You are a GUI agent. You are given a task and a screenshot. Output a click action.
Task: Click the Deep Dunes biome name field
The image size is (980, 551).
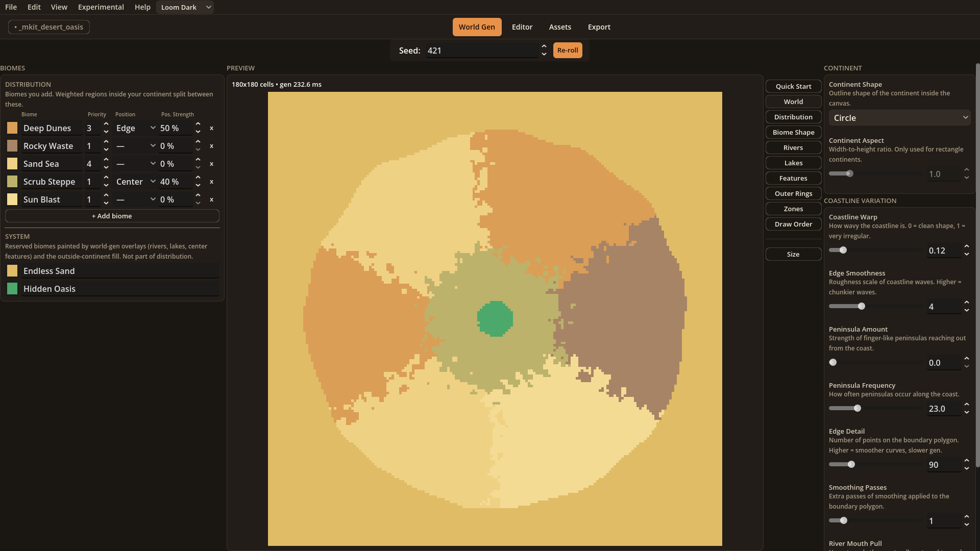point(52,128)
